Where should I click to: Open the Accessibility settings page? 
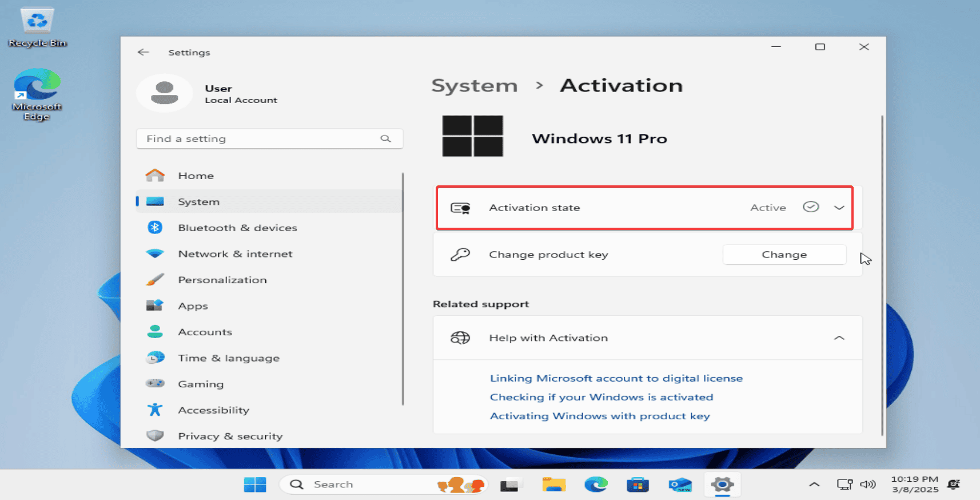coord(213,410)
